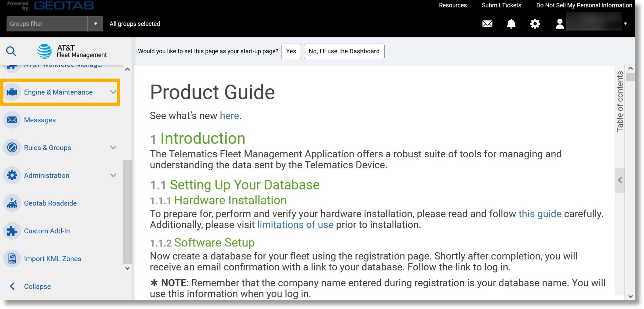Open the mail envelope icon in header
644x309 pixels.
click(487, 24)
